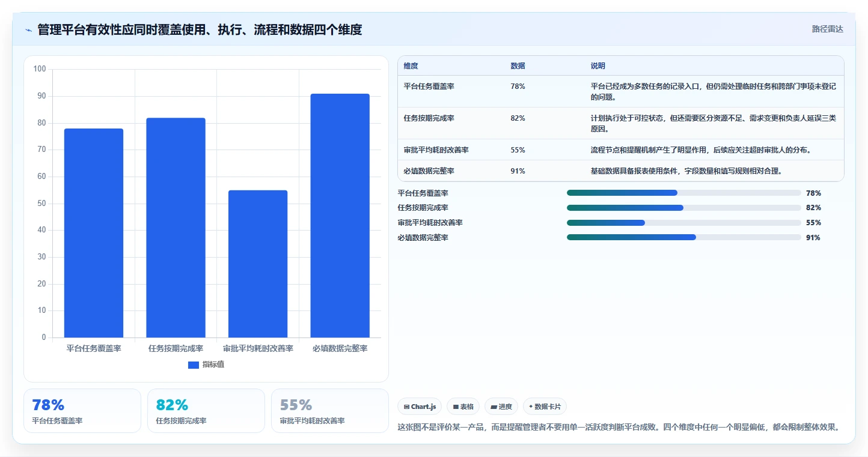Click the 审批平均耗时改善率 bar in the chart
Screen dimensions: 868x457
click(x=258, y=264)
